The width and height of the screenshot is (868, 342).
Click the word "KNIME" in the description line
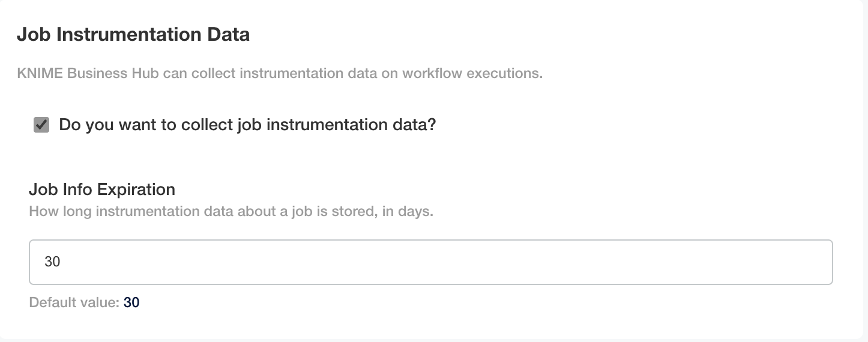(x=40, y=74)
